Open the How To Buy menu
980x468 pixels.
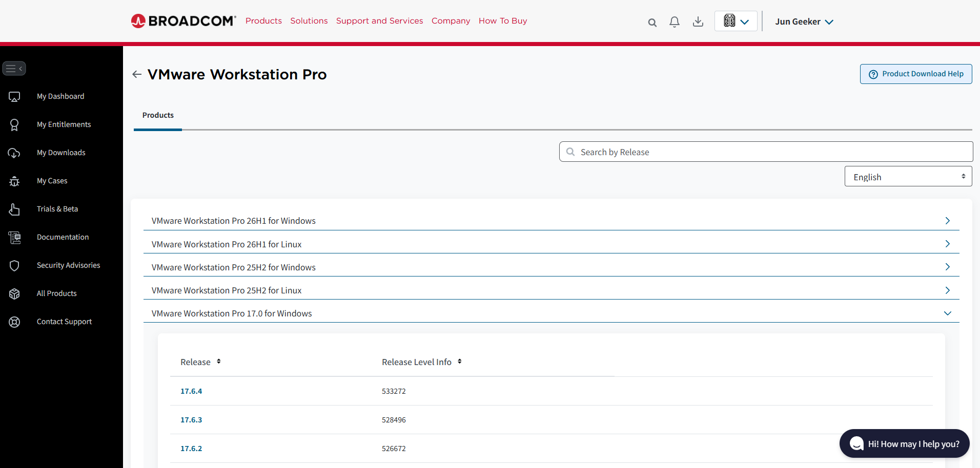click(503, 21)
